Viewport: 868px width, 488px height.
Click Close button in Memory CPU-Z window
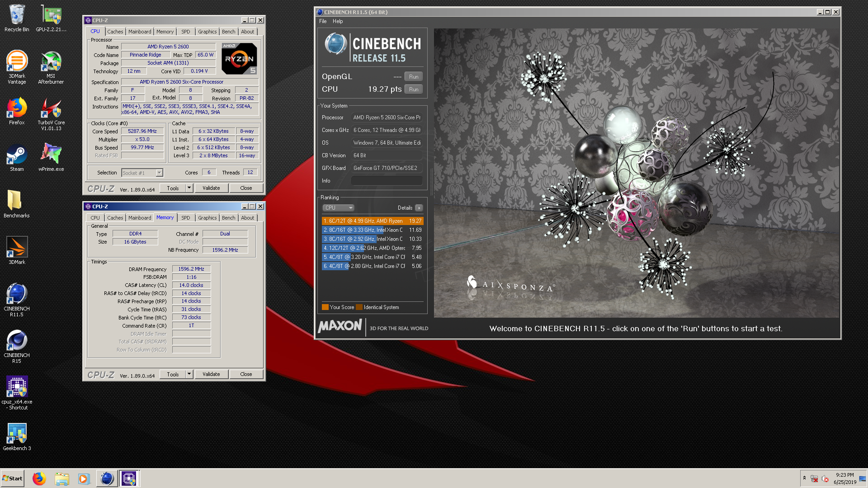[x=246, y=374]
